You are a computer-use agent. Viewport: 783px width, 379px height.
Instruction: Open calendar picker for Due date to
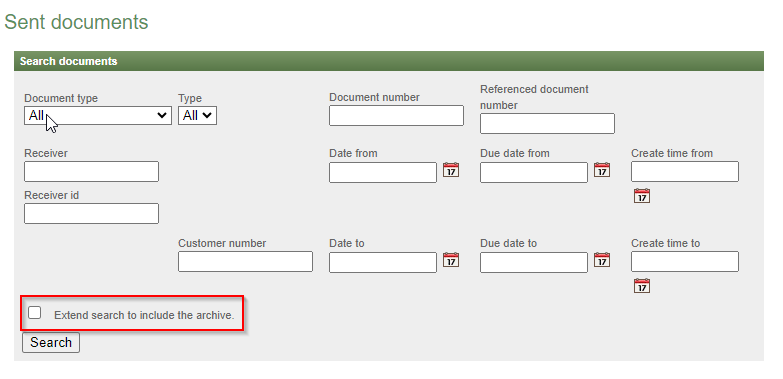tap(602, 260)
